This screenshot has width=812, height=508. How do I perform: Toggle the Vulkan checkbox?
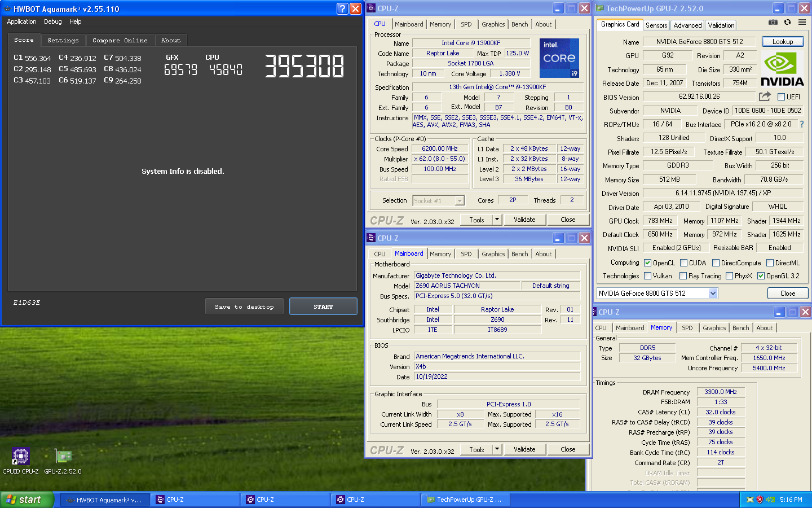pos(648,276)
